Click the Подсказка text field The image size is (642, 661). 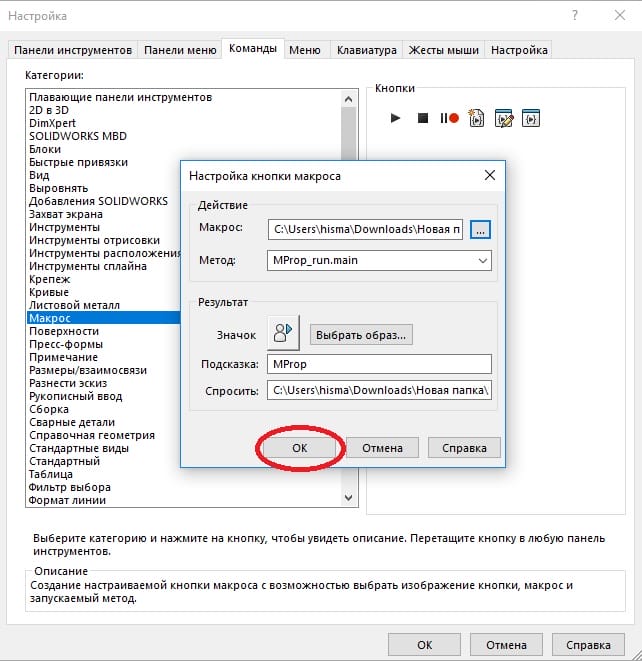pyautogui.click(x=379, y=364)
